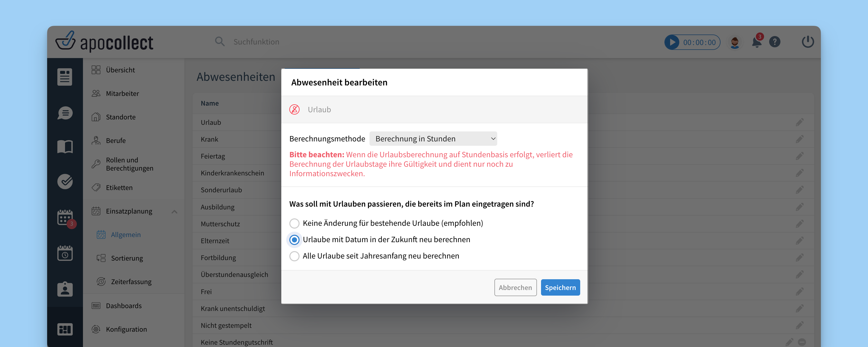Click the user avatar icon

735,42
